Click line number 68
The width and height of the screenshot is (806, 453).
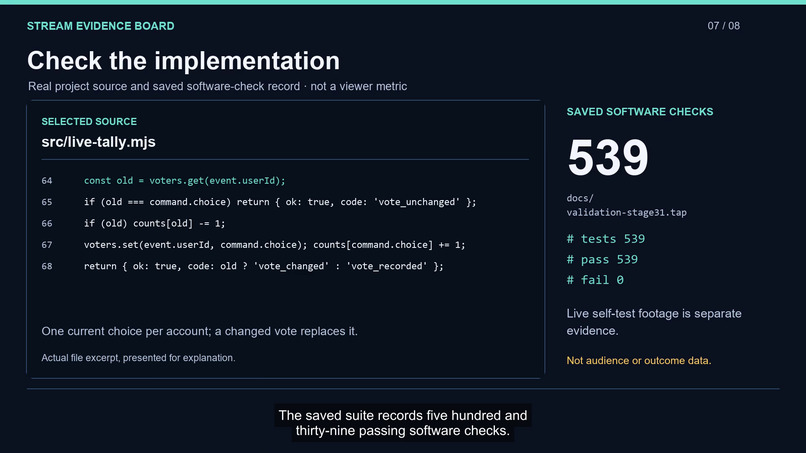click(47, 266)
